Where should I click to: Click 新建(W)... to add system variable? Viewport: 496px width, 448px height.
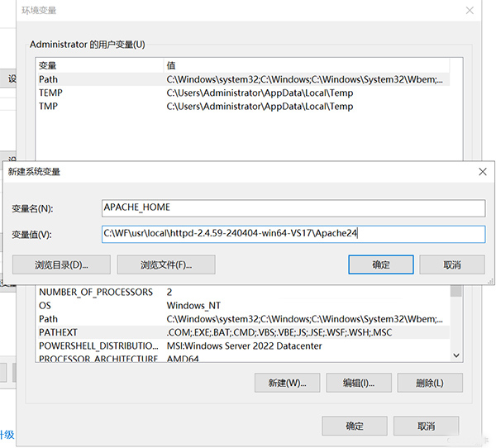[287, 383]
